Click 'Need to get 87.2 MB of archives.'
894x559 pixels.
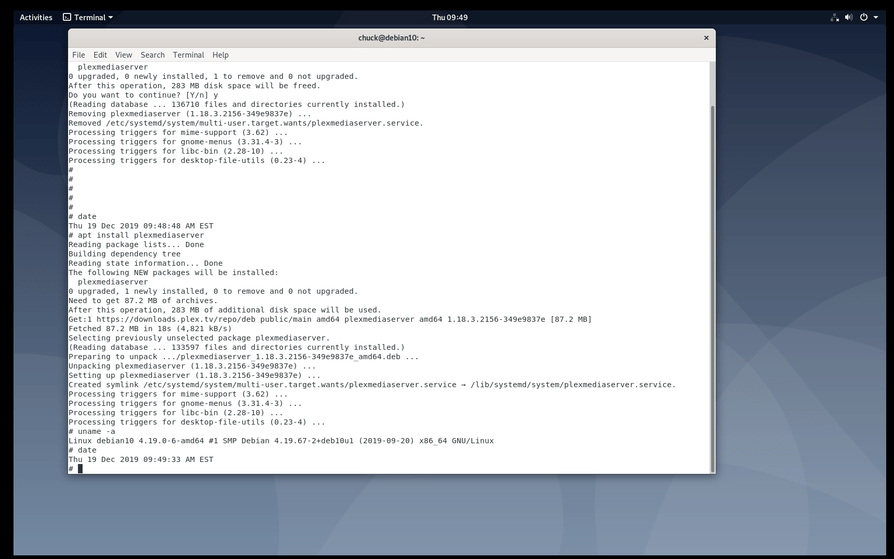coord(143,301)
